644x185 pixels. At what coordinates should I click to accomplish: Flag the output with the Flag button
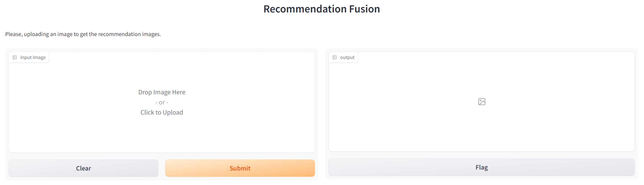point(481,167)
